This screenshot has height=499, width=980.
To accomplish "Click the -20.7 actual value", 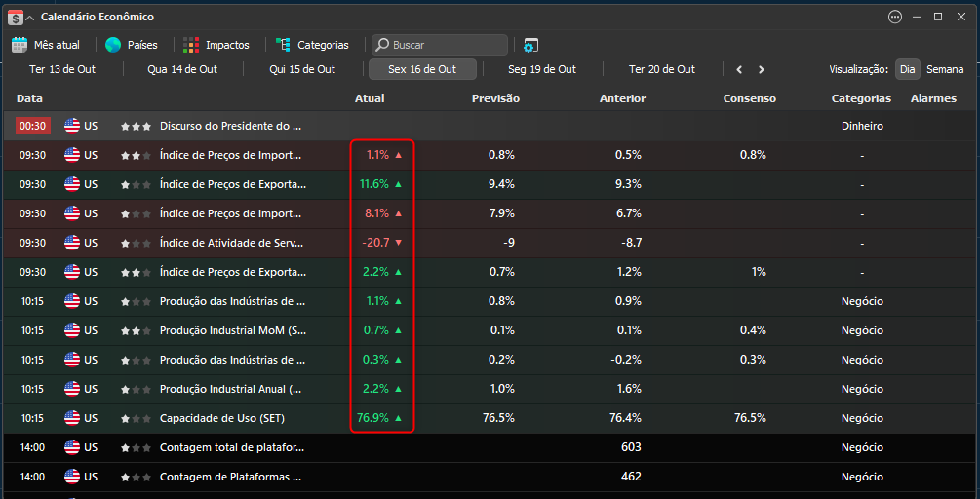I will pos(376,243).
